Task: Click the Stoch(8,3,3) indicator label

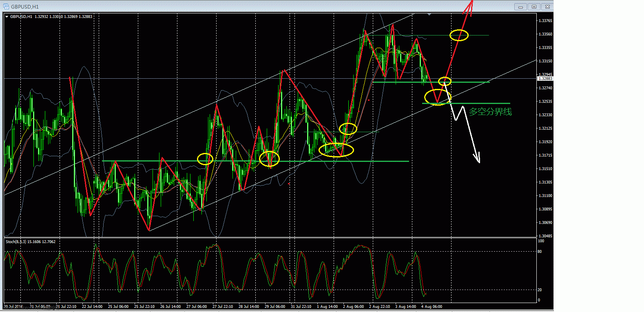Action: click(x=16, y=242)
